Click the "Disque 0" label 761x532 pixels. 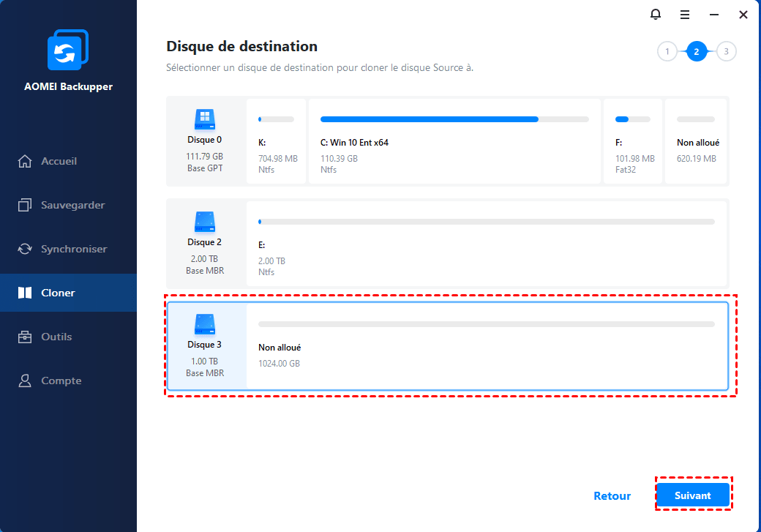(x=205, y=140)
